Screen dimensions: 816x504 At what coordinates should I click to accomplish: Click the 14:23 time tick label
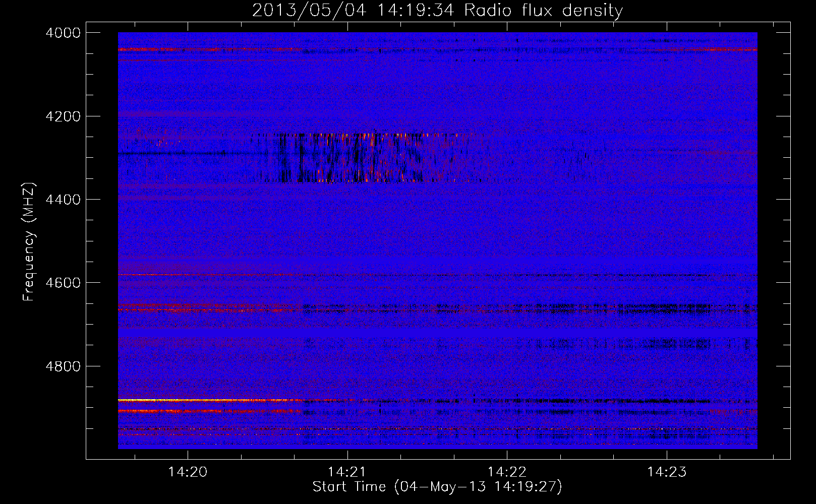coord(667,472)
